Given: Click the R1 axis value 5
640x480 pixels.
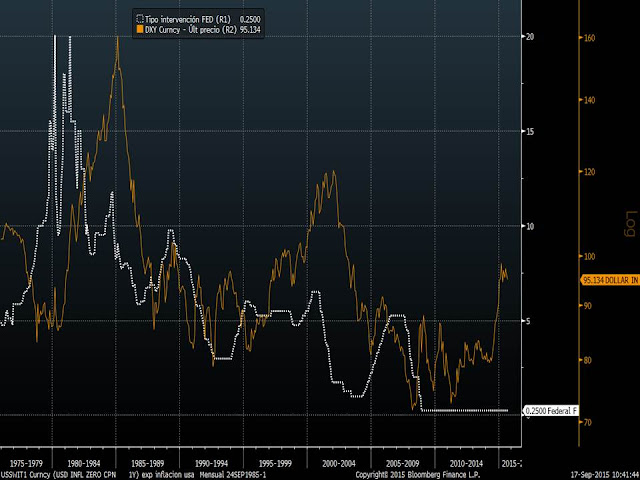Looking at the screenshot, I should (x=529, y=321).
